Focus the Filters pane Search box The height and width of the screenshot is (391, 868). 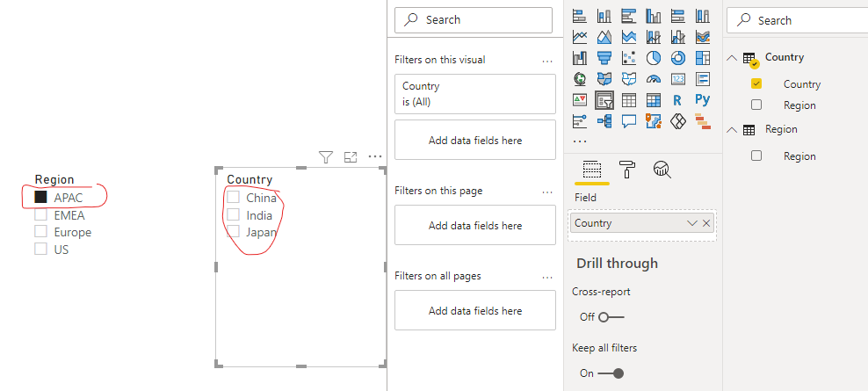pos(474,20)
